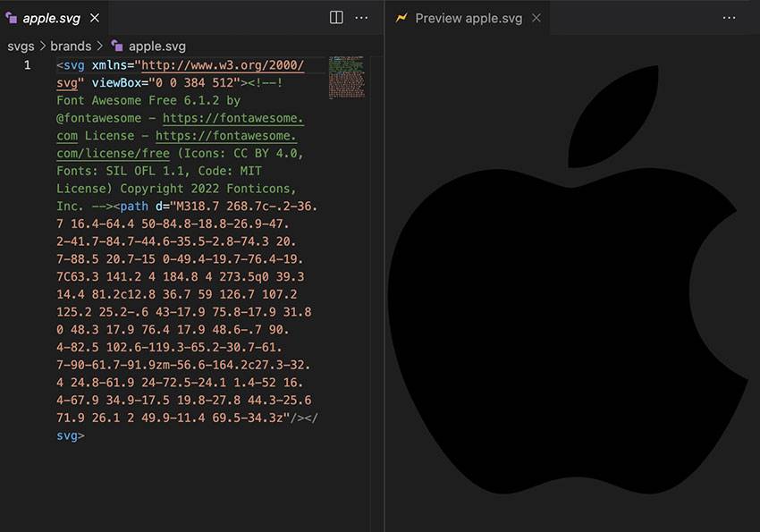
Task: Open More Actions menu for apple.svg editor
Action: 362,17
